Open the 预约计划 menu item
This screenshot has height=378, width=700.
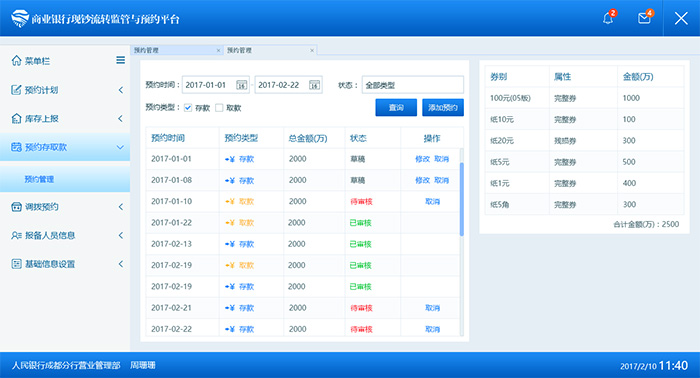click(65, 90)
